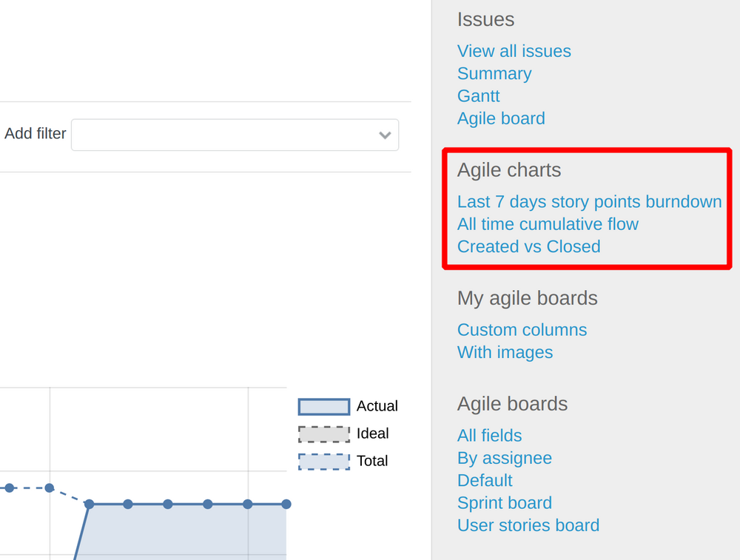Open the Custom columns agile board

(522, 330)
